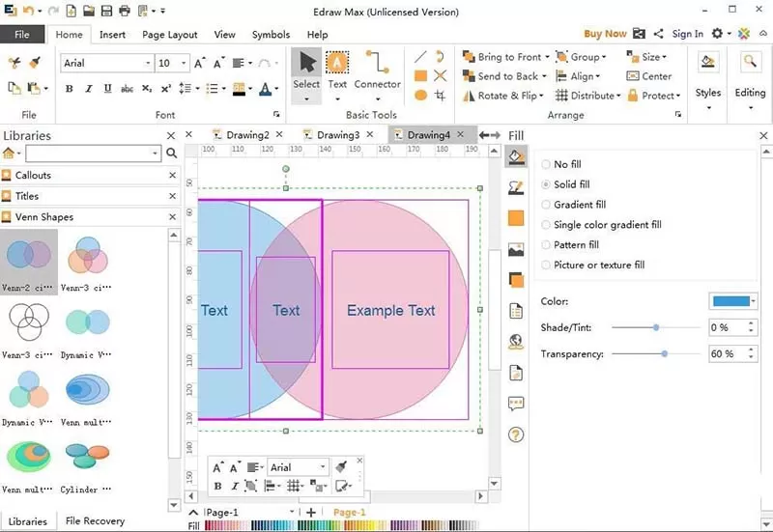773x532 pixels.
Task: Close the Callouts library section
Action: [x=172, y=176]
